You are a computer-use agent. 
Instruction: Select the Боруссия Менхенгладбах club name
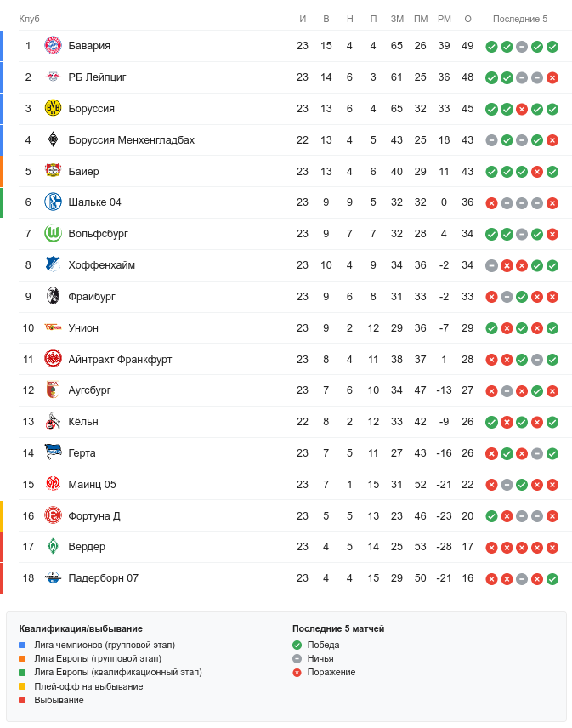[131, 140]
